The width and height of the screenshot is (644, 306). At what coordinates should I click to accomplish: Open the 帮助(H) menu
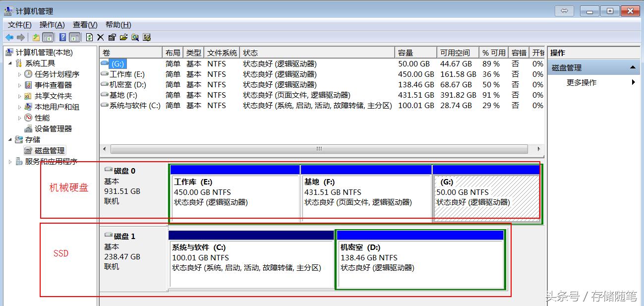pos(118,25)
